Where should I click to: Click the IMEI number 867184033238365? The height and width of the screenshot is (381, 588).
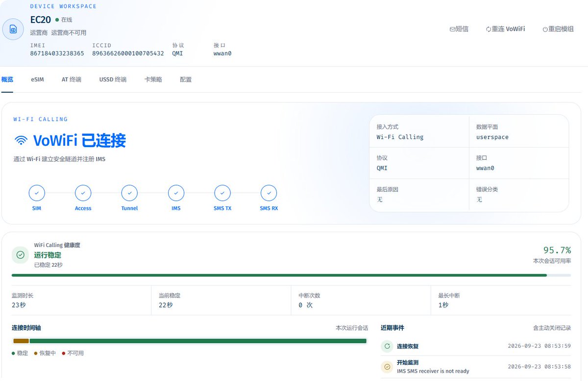click(x=57, y=53)
